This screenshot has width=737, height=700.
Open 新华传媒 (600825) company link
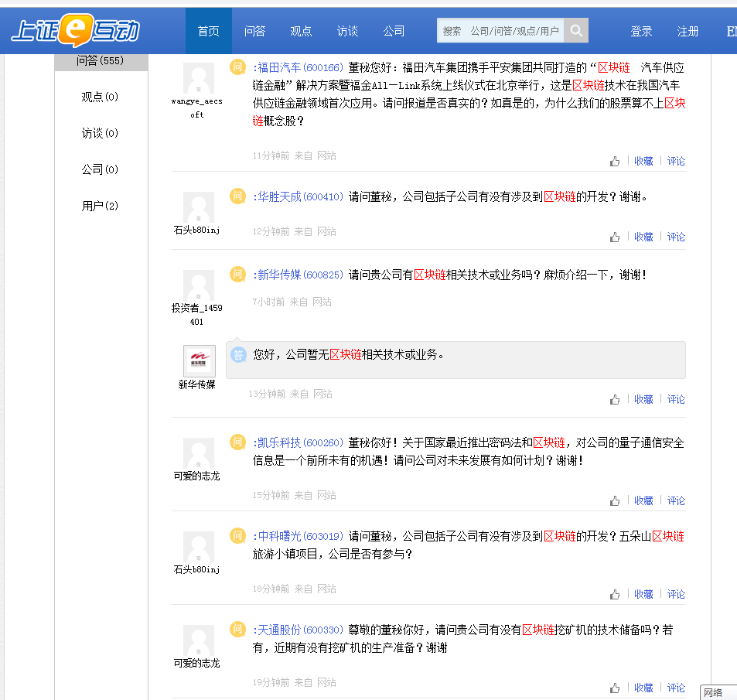point(300,275)
